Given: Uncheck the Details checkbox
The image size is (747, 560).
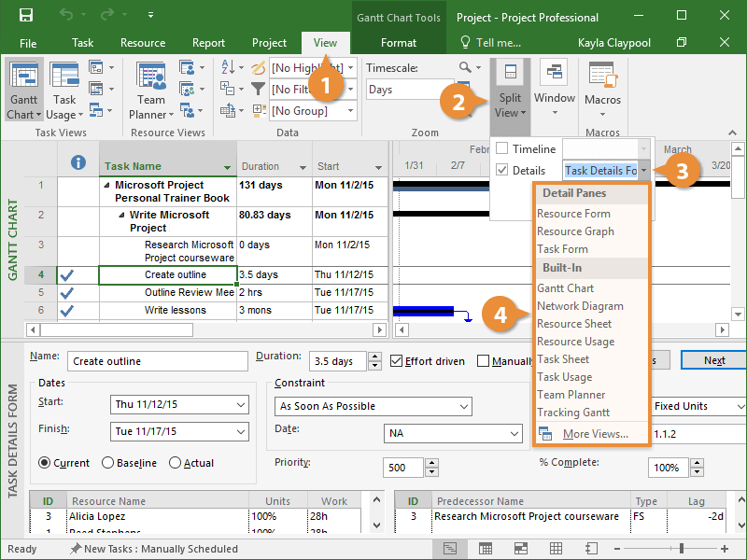Looking at the screenshot, I should (x=502, y=171).
